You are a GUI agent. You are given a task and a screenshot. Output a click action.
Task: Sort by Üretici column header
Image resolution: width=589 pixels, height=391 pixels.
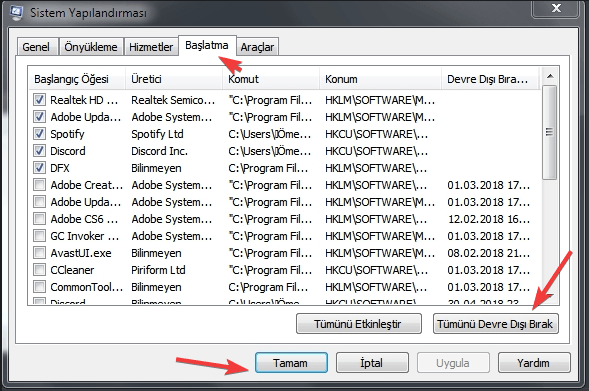click(x=174, y=79)
